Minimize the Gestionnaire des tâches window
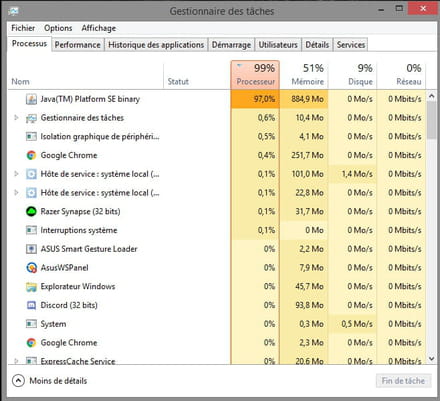Screen dimensions: 440x401 pyautogui.click(x=381, y=10)
